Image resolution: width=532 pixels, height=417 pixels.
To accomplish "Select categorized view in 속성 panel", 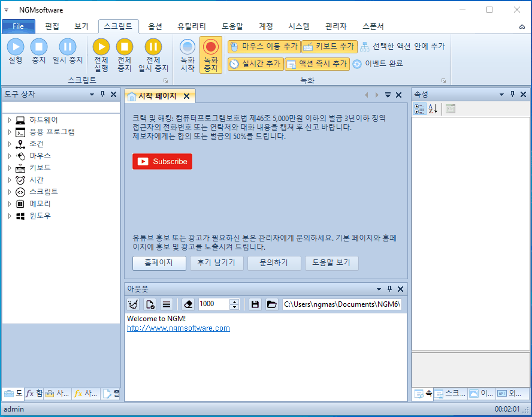I will 420,109.
